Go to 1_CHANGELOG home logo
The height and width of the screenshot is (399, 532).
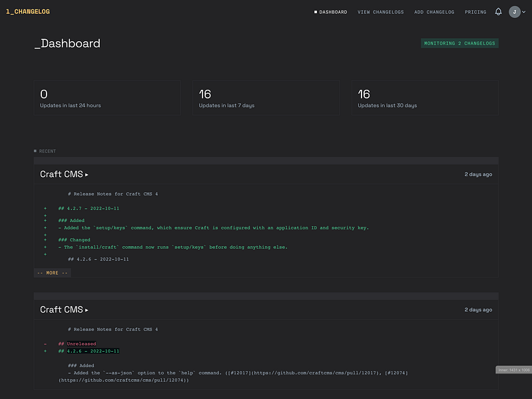[28, 11]
